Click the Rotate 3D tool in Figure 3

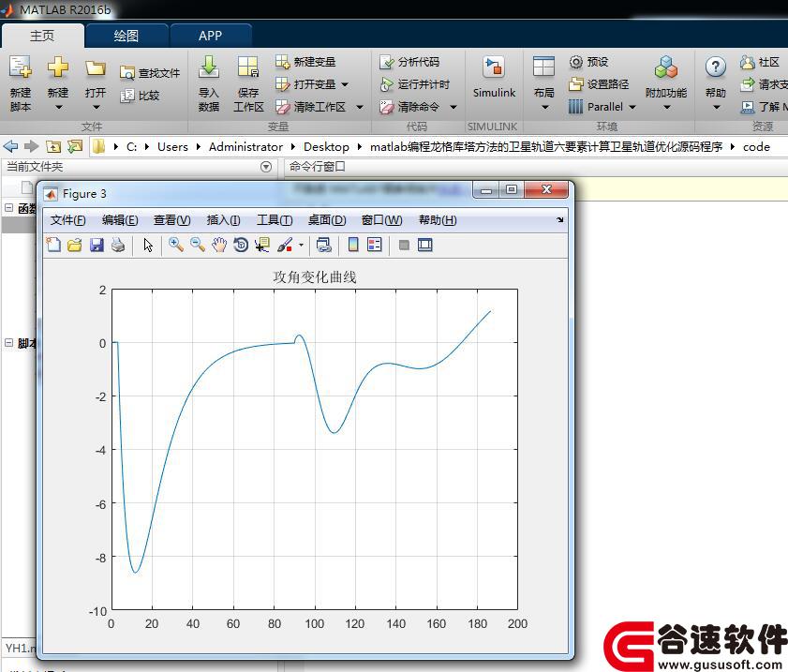(x=241, y=245)
